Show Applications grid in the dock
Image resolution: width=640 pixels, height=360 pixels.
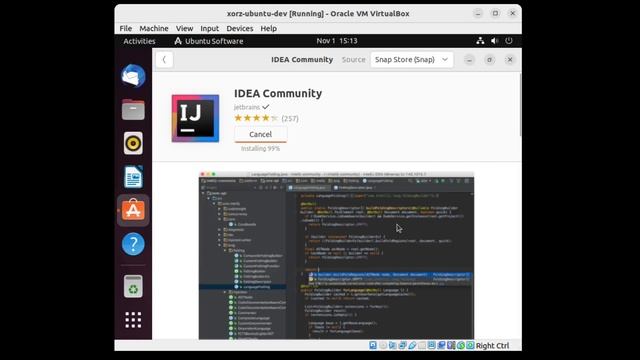133,320
